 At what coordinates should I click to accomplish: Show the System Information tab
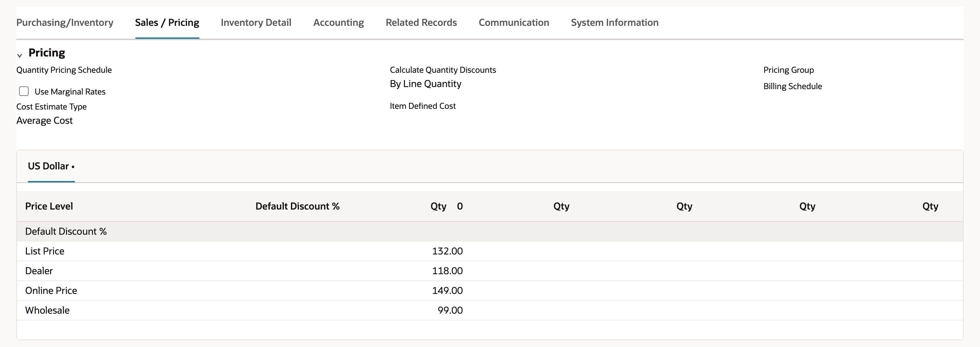[615, 22]
